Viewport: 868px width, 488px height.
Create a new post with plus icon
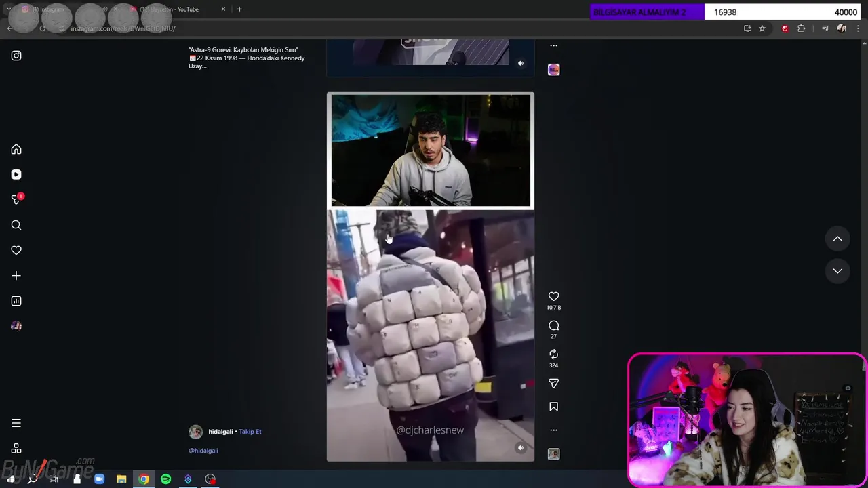[16, 276]
